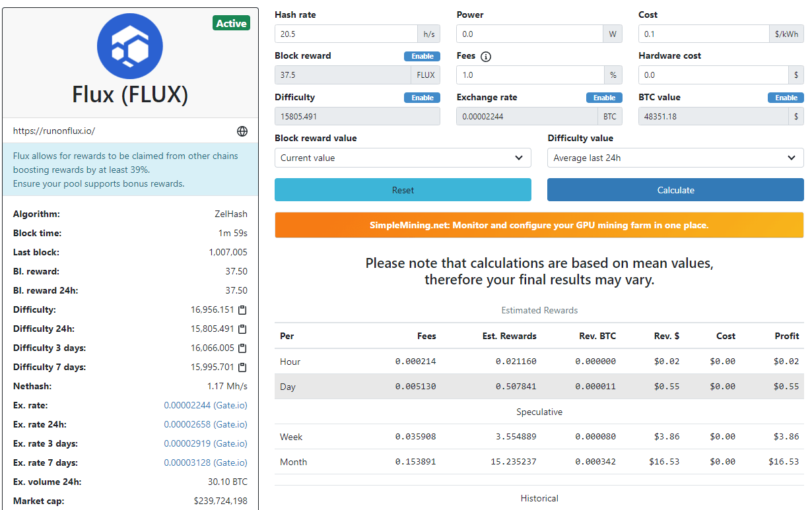Open the globe website icon
The image size is (812, 510).
tap(242, 131)
